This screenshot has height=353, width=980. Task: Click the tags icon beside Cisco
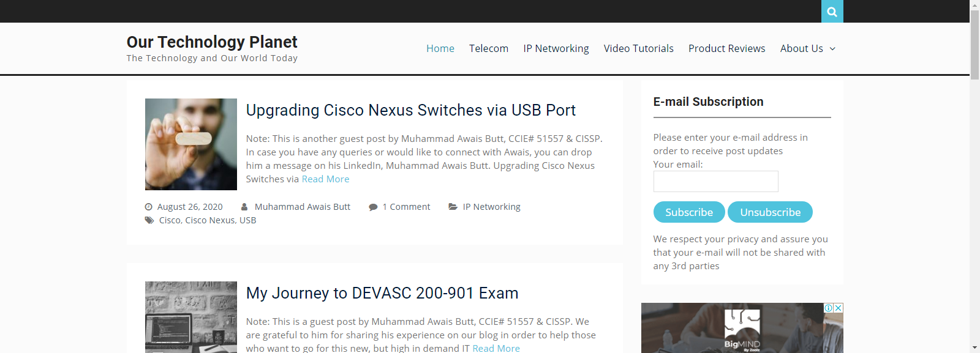149,220
